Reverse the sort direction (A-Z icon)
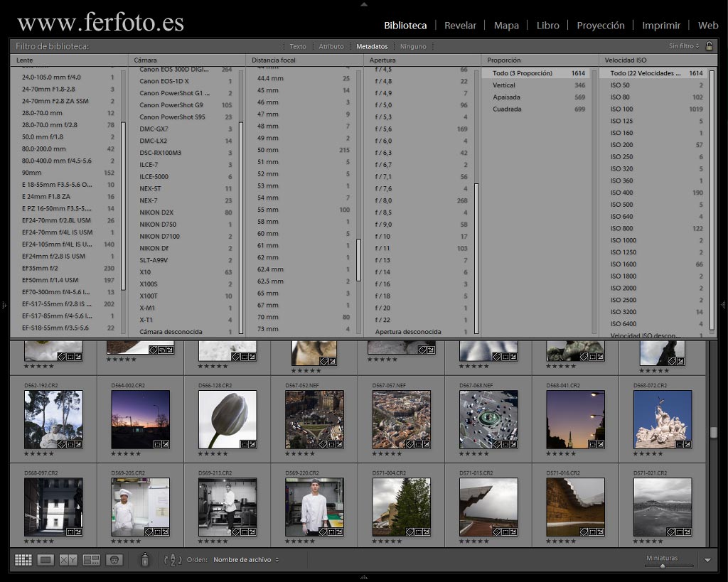 pyautogui.click(x=173, y=560)
